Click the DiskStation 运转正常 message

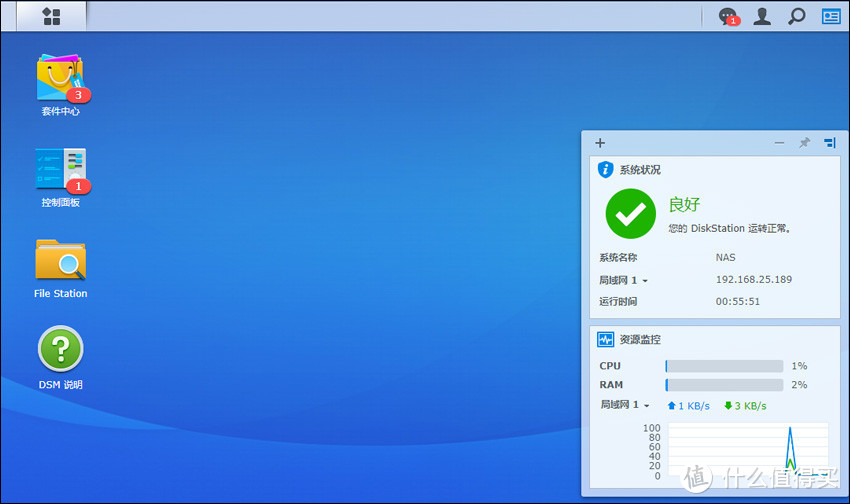[x=730, y=229]
